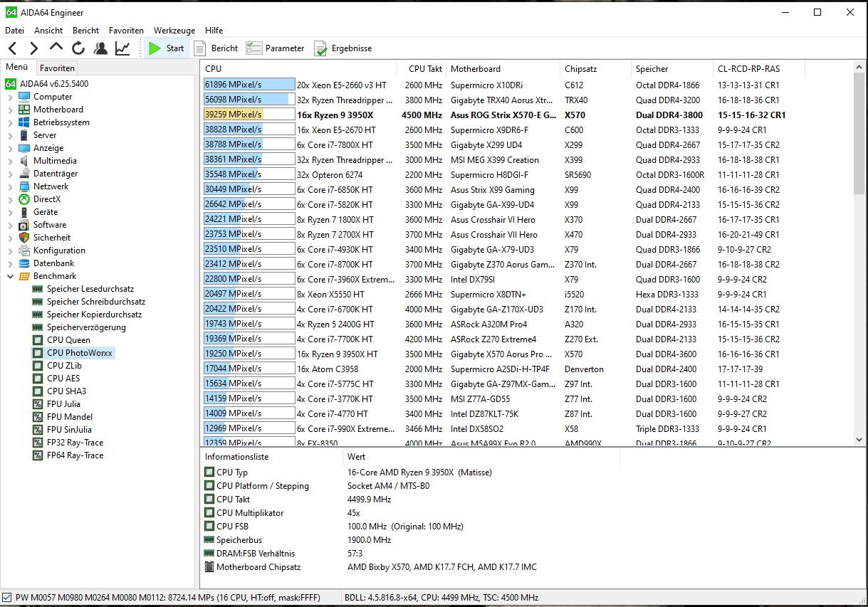Collapse the Benchmark tree node
This screenshot has width=868, height=607.
click(x=10, y=276)
